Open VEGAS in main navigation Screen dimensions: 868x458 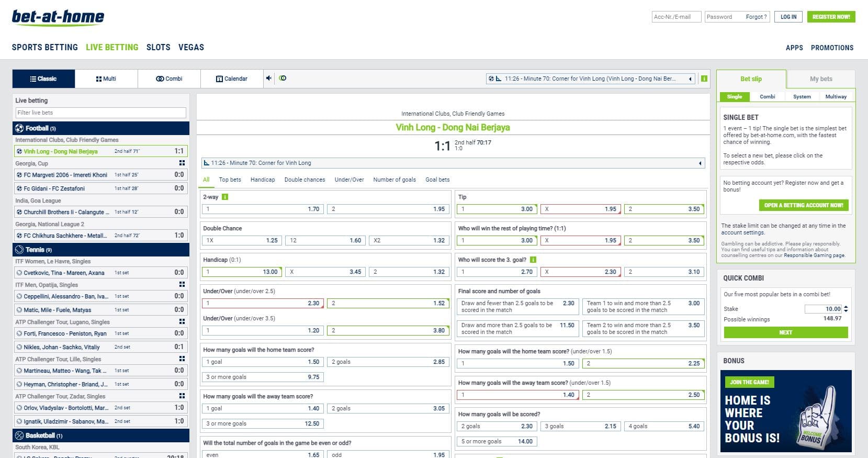[x=191, y=47]
